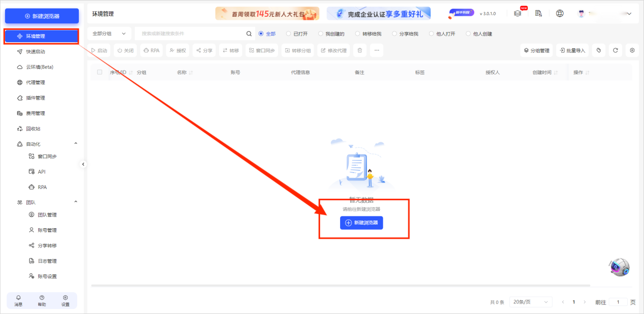Open the tag management icon
The height and width of the screenshot is (314, 644).
(x=599, y=50)
